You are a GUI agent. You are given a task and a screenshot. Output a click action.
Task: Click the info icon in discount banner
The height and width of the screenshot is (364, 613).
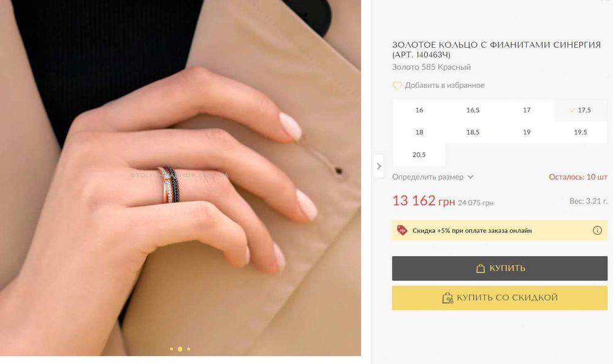tap(597, 230)
